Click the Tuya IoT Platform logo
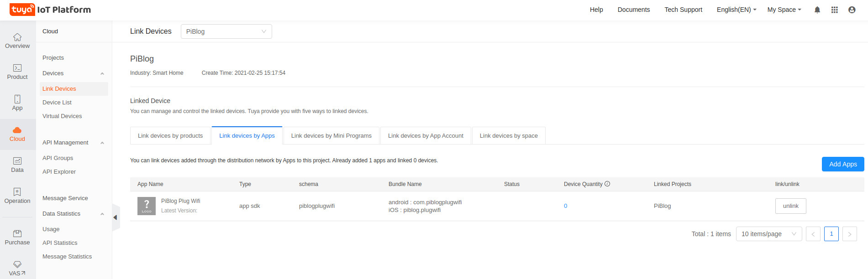The width and height of the screenshot is (868, 279). tap(50, 10)
